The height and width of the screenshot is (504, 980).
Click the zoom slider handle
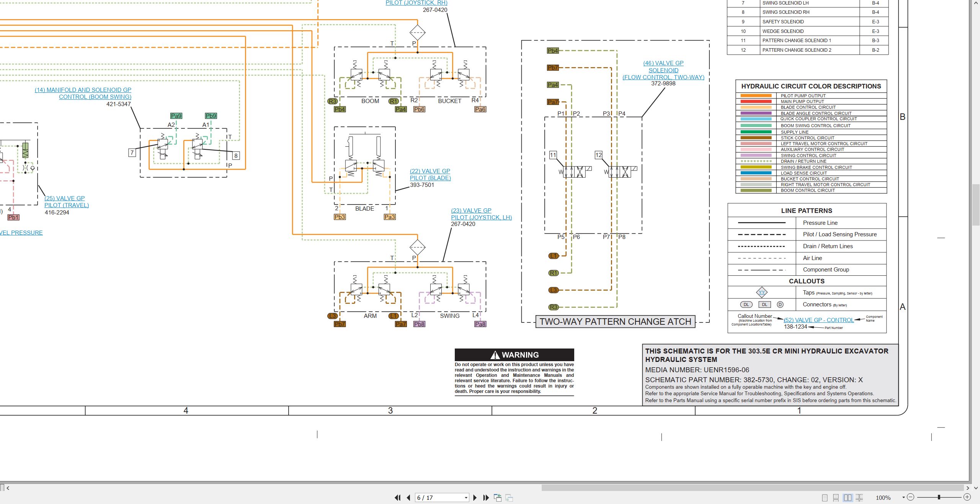click(939, 497)
